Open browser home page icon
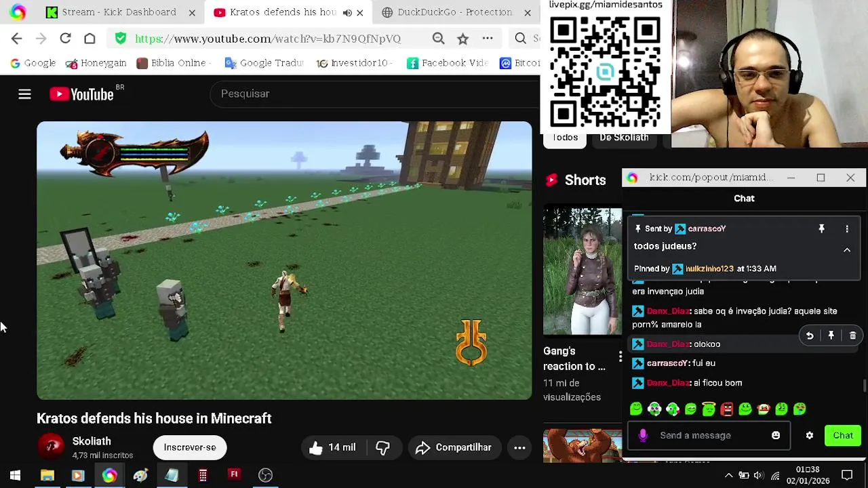The height and width of the screenshot is (488, 868). [x=90, y=39]
